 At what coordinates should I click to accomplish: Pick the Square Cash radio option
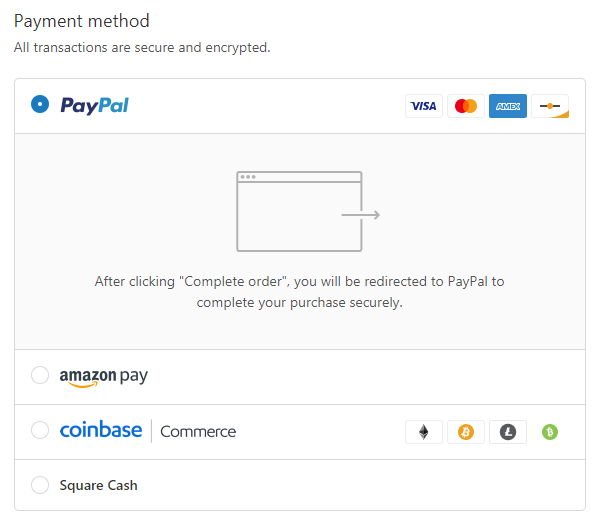(40, 485)
